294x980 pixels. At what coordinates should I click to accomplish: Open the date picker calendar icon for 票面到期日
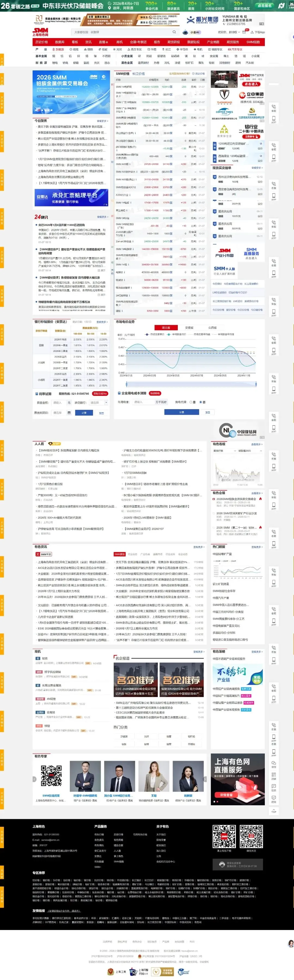[69, 412]
